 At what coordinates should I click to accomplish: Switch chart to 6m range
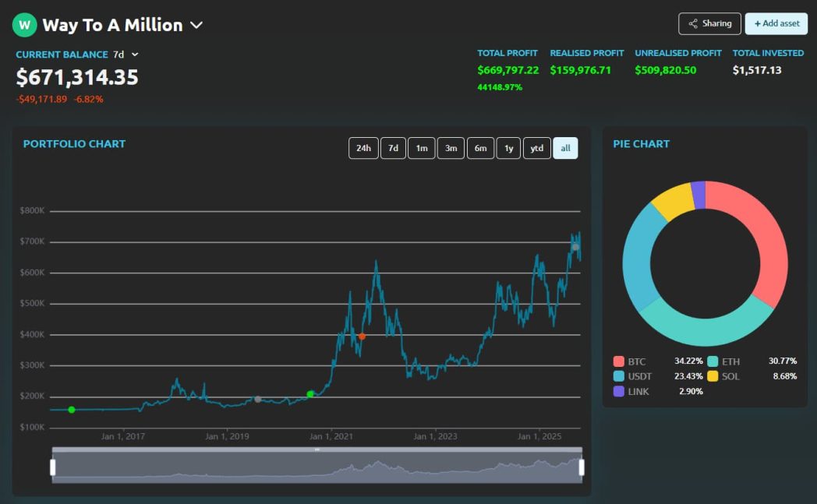click(x=480, y=148)
